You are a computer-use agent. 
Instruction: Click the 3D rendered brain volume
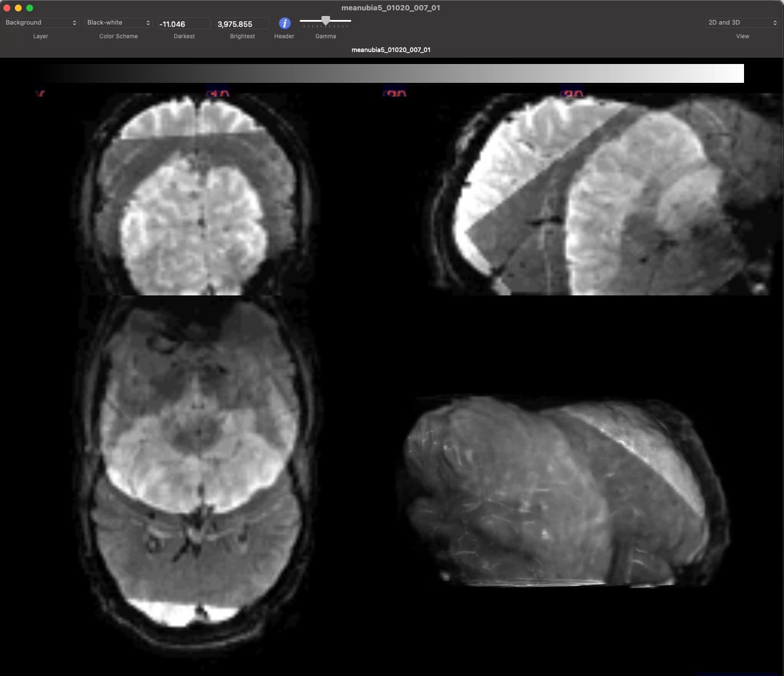pyautogui.click(x=565, y=491)
